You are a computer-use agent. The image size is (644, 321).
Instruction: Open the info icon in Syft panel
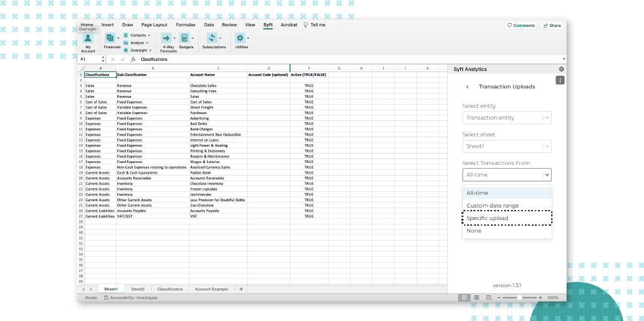pyautogui.click(x=560, y=80)
